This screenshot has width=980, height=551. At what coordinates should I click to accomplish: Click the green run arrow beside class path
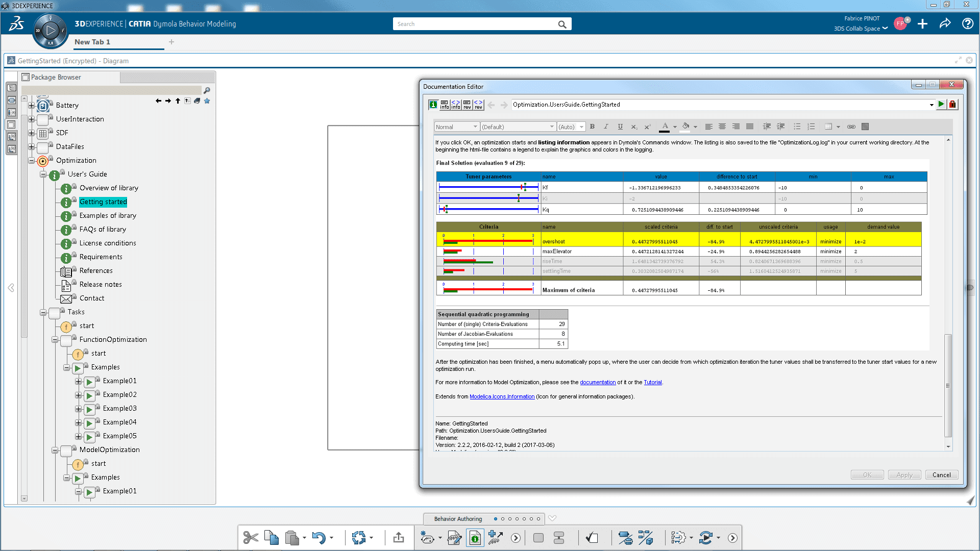coord(941,105)
